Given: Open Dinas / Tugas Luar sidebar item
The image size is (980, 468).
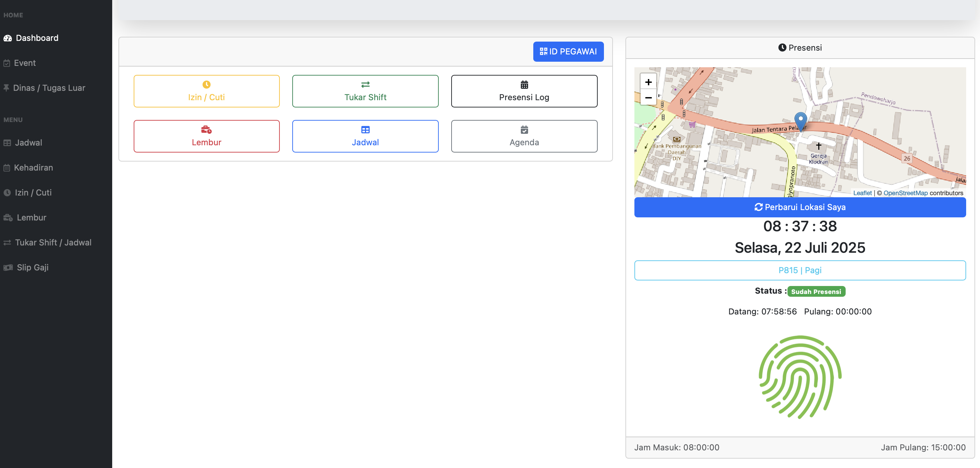Looking at the screenshot, I should click(x=49, y=88).
